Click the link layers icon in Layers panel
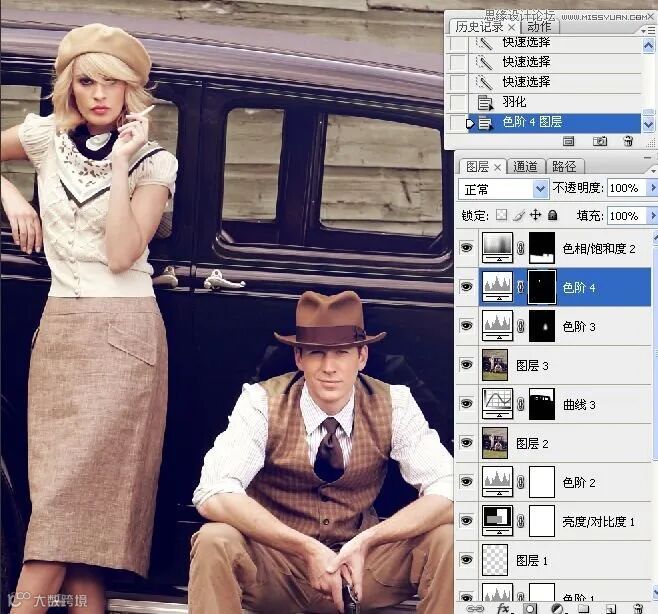Screen dimensions: 658x614 (475, 608)
